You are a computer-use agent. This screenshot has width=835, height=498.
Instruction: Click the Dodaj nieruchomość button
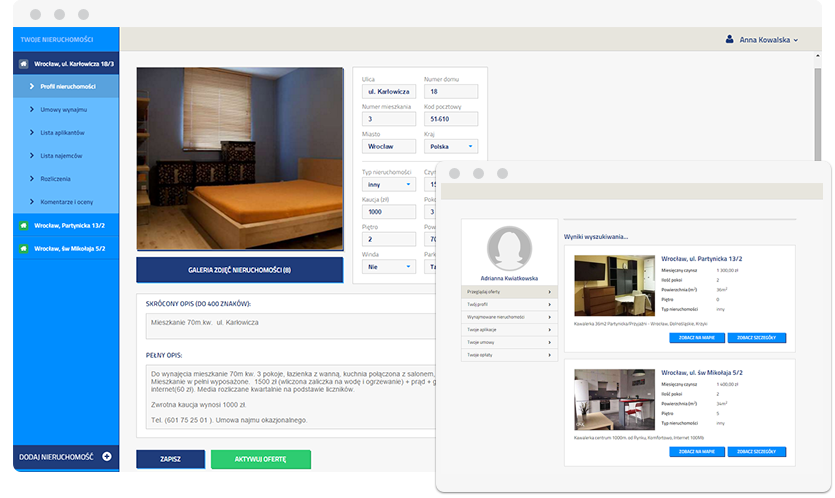tap(66, 457)
